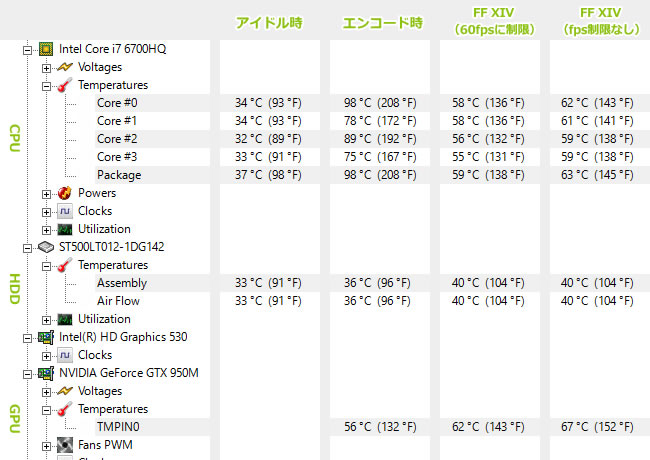Expand the Fans PWM node
650x460 pixels.
point(46,446)
